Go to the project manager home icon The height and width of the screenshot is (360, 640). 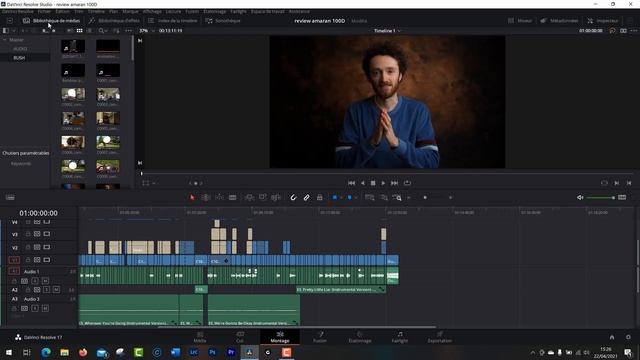[612, 337]
